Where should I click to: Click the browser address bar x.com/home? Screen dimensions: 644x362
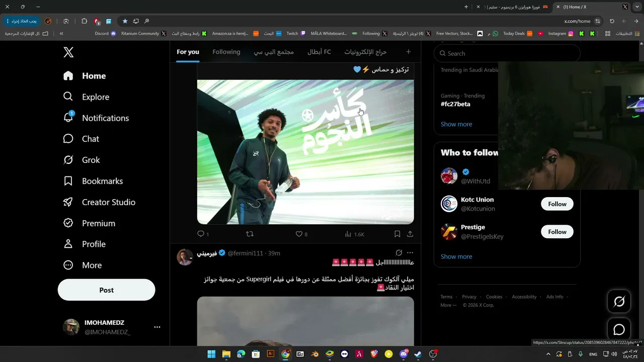[577, 21]
